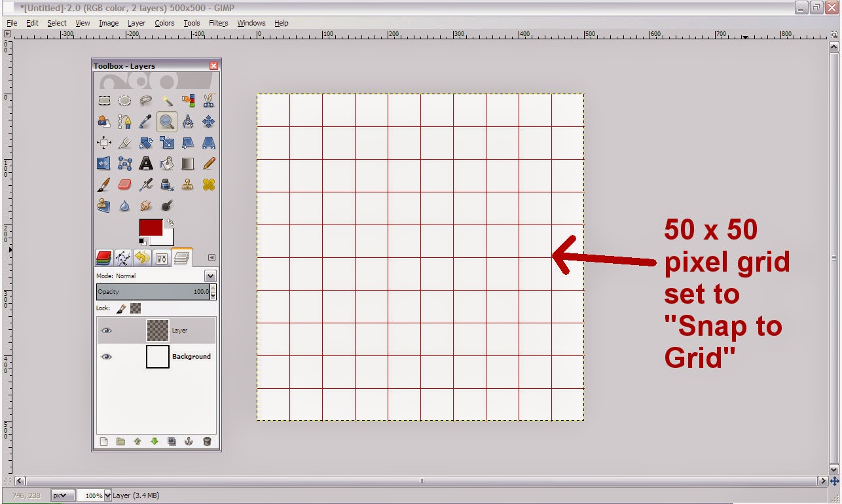Adjust the layer Opacity slider
The width and height of the screenshot is (842, 504).
(x=153, y=292)
